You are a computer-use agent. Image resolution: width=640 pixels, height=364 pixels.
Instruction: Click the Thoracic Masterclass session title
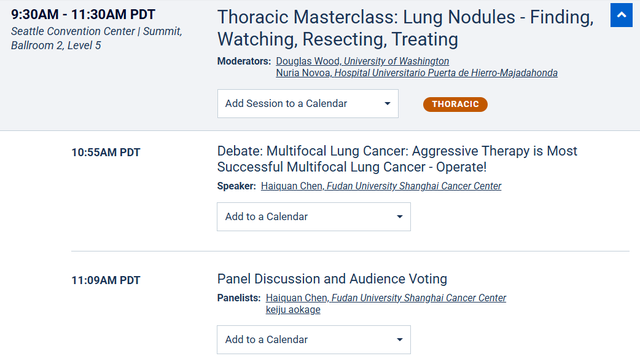point(405,28)
